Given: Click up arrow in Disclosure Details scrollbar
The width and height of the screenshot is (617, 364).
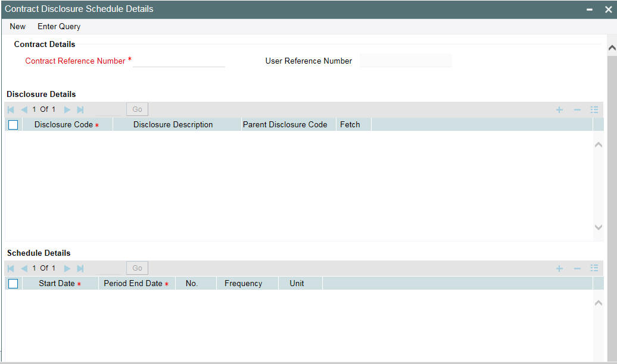Looking at the screenshot, I should coord(599,145).
